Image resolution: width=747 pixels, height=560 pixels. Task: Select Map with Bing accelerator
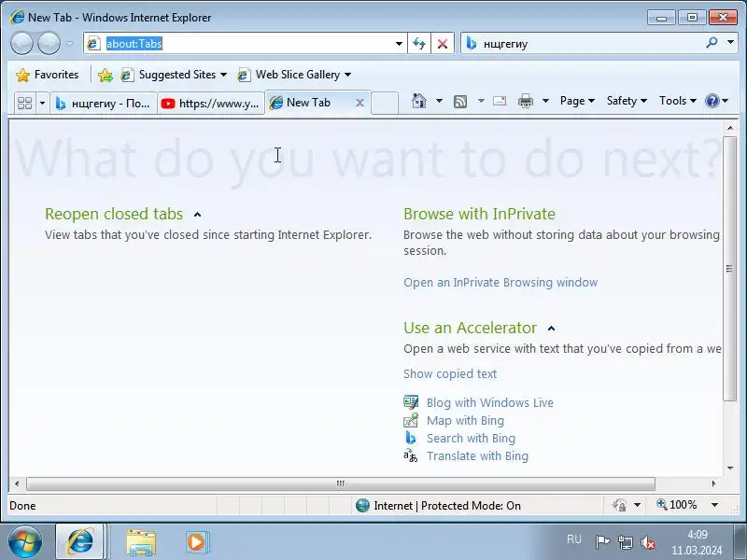pos(465,421)
